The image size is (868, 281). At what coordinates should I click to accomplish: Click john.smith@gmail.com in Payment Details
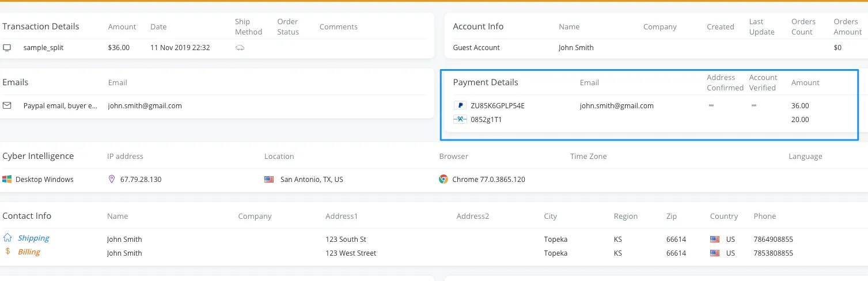617,106
